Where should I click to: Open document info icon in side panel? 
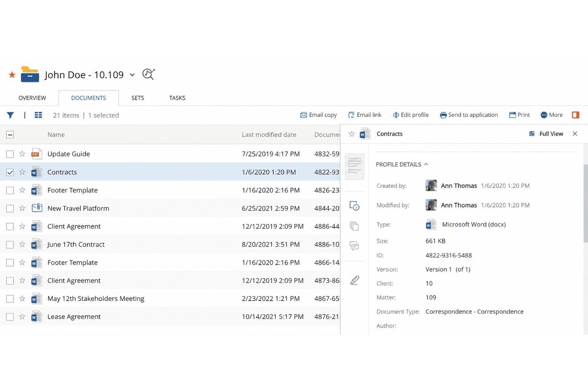point(354,206)
